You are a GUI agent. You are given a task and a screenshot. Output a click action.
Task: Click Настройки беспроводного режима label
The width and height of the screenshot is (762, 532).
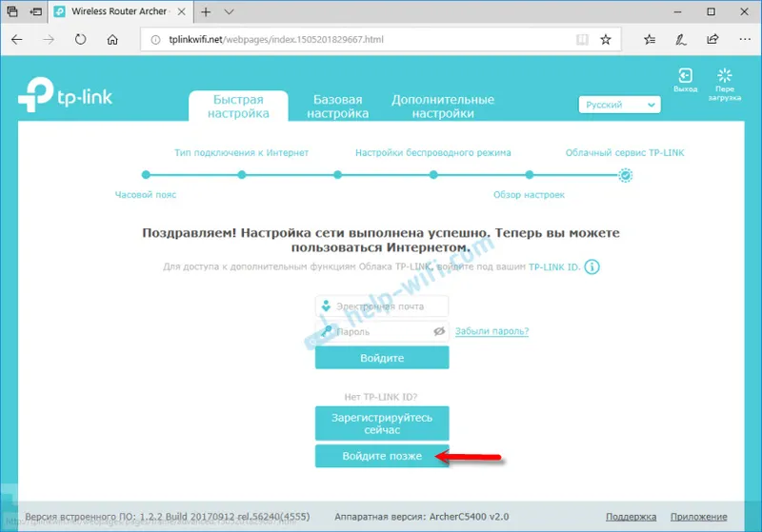[x=433, y=153]
